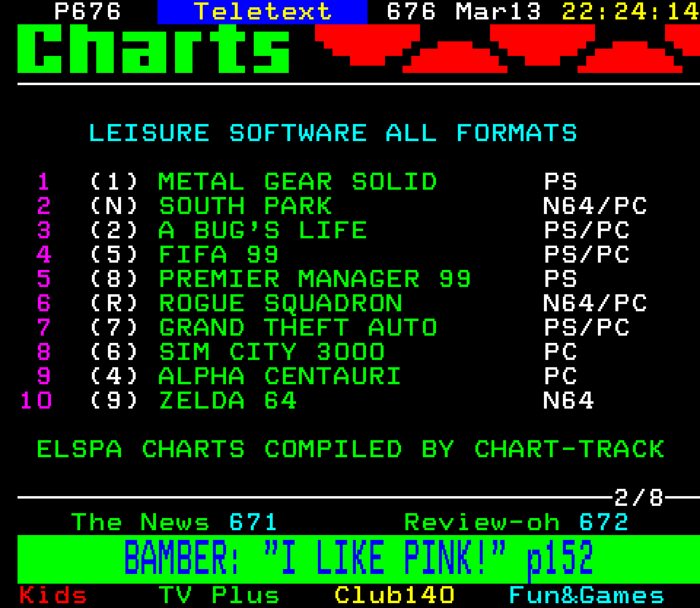Click the ELSPA CHARTS COMPILED BY CHART-TRACK credit
This screenshot has height=608, width=700.
point(350,449)
